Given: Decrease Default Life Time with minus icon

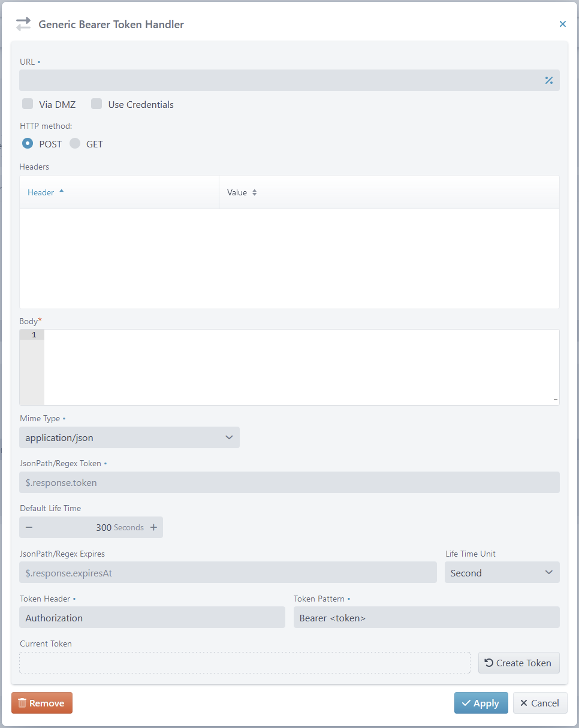Looking at the screenshot, I should [29, 527].
